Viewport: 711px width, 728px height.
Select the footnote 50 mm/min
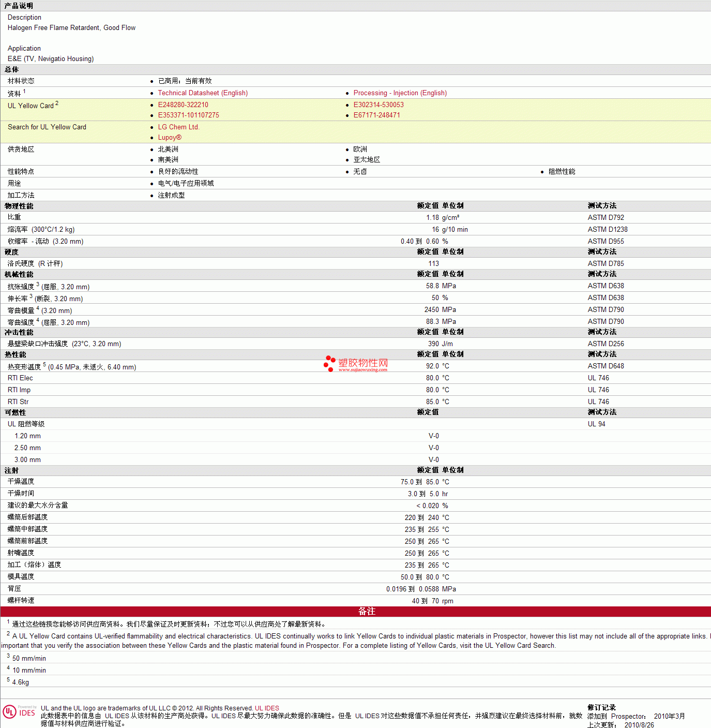(29, 659)
